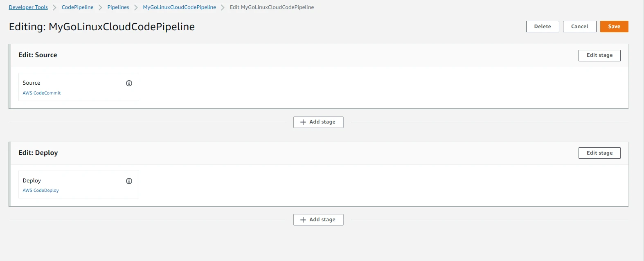Open the AWS CodeDeploy provider link
The height and width of the screenshot is (261, 644).
[x=41, y=190]
